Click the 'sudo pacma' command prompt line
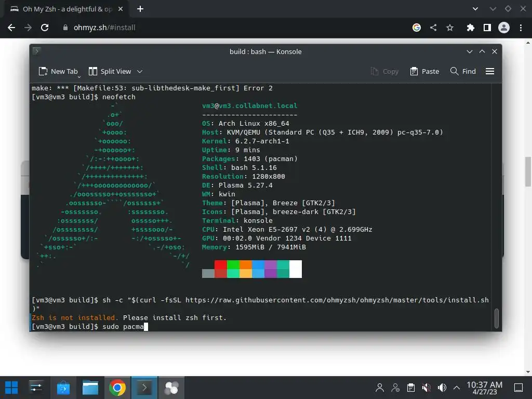 pos(90,326)
